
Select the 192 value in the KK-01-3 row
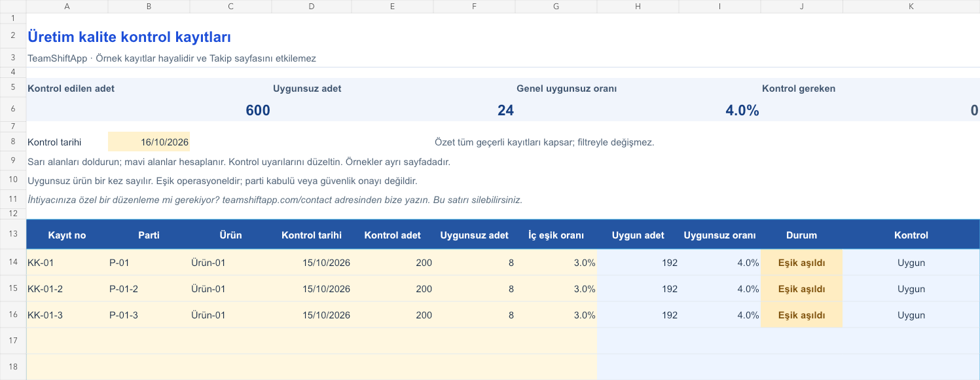point(638,315)
